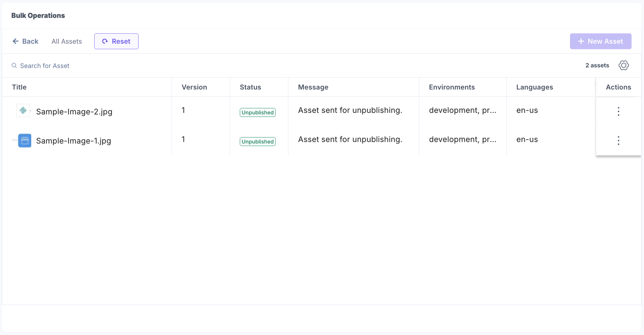
Task: Click Unpublished status of Sample-Image-2.jpg
Action: [x=257, y=112]
